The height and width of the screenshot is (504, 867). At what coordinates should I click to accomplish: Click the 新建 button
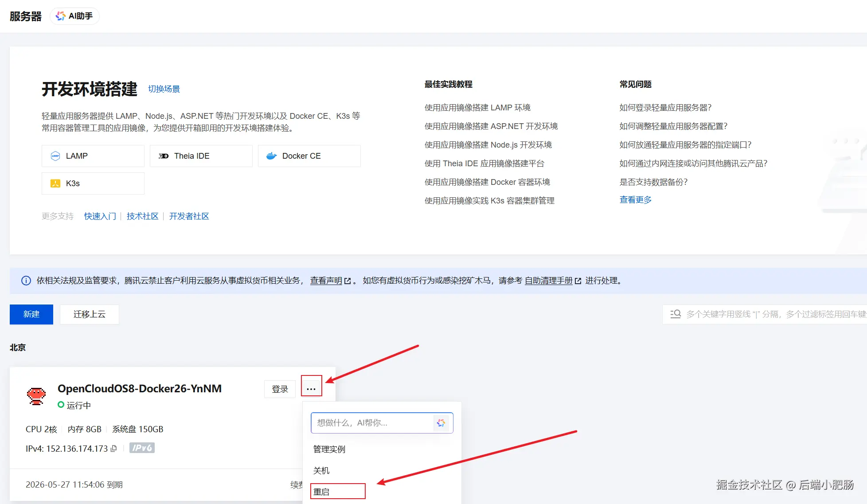click(31, 314)
